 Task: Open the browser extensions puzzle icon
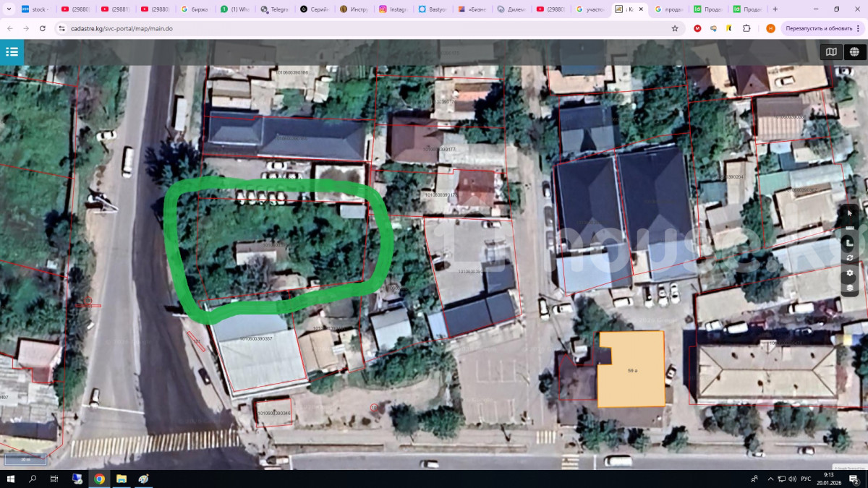746,28
